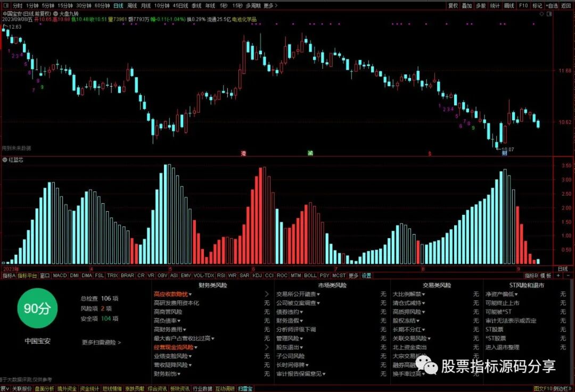This screenshot has height=392, width=575.
Task: Open 更多 indicators in the indicator bar
Action: point(353,276)
